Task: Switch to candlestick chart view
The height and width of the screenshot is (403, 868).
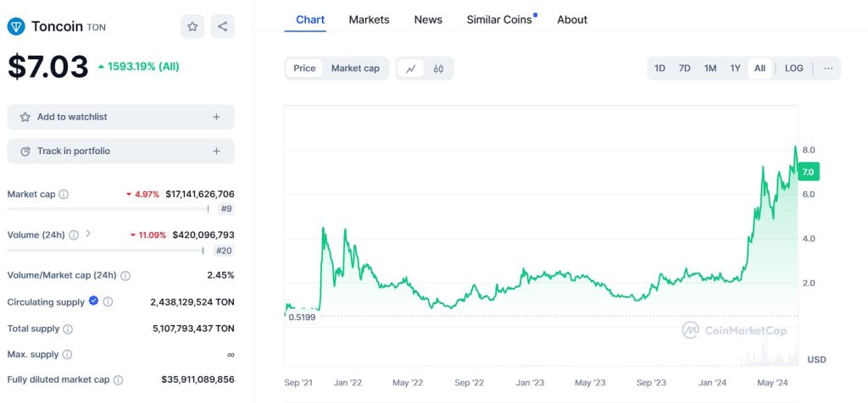Action: coord(438,69)
